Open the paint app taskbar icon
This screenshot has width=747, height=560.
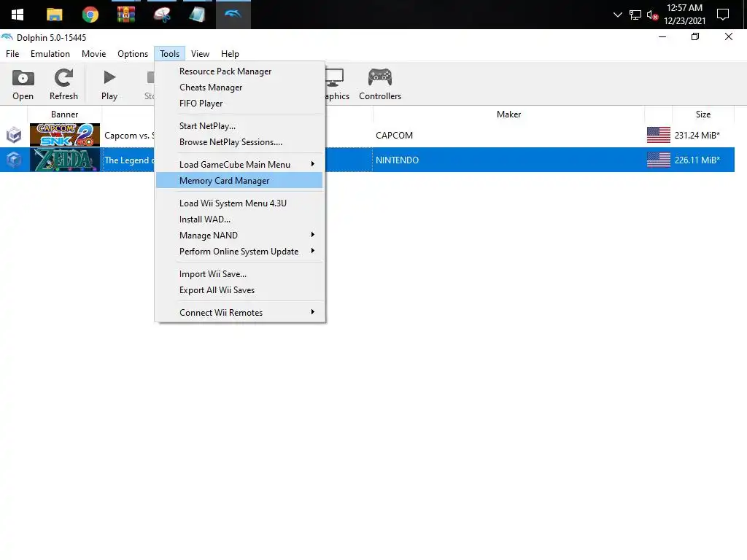click(162, 15)
